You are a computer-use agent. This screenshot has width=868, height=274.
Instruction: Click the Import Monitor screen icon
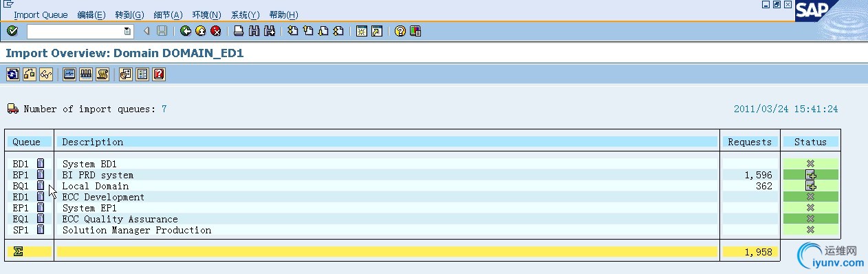pyautogui.click(x=69, y=74)
